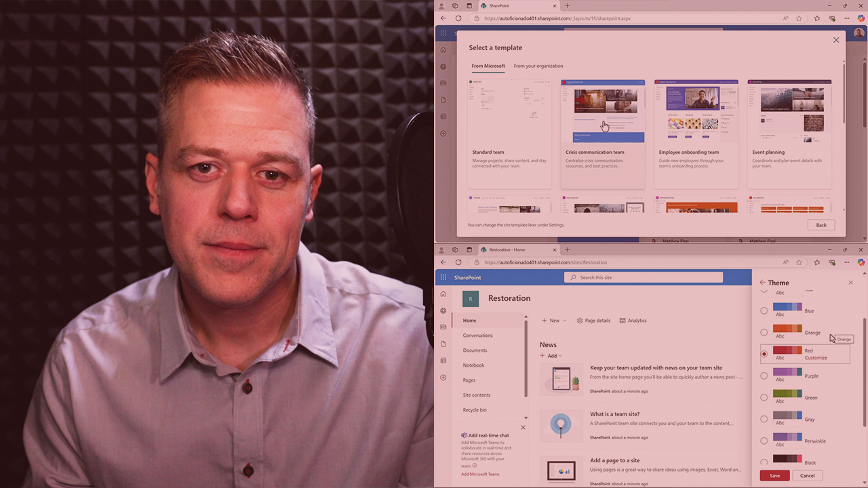Dismiss the Add real-time chat card
The image size is (868, 488).
click(x=523, y=428)
